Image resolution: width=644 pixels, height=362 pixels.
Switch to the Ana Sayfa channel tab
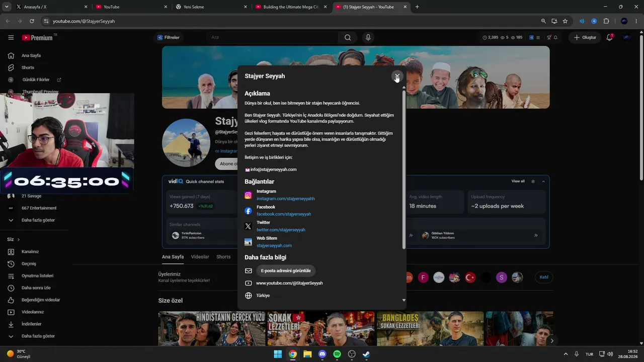point(173,257)
